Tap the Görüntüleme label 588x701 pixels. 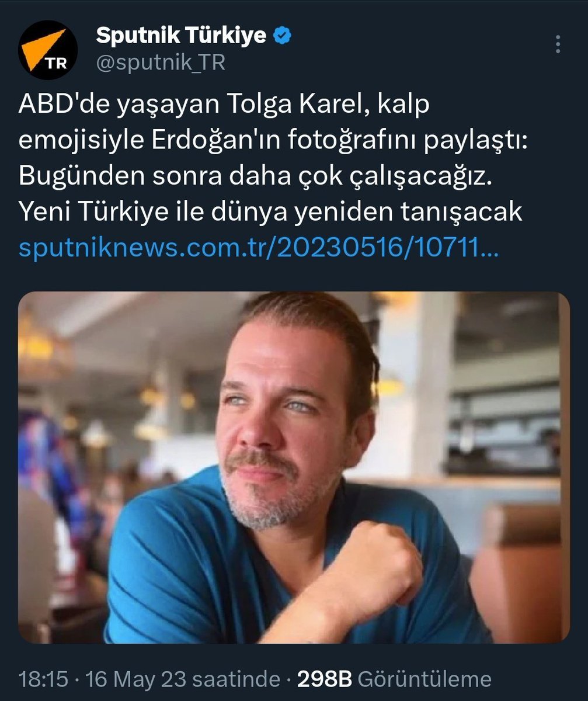tap(424, 680)
